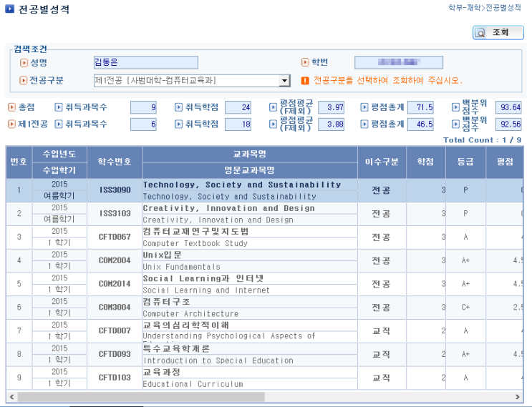Click the horizontal scrollbar thumb

click(x=141, y=396)
